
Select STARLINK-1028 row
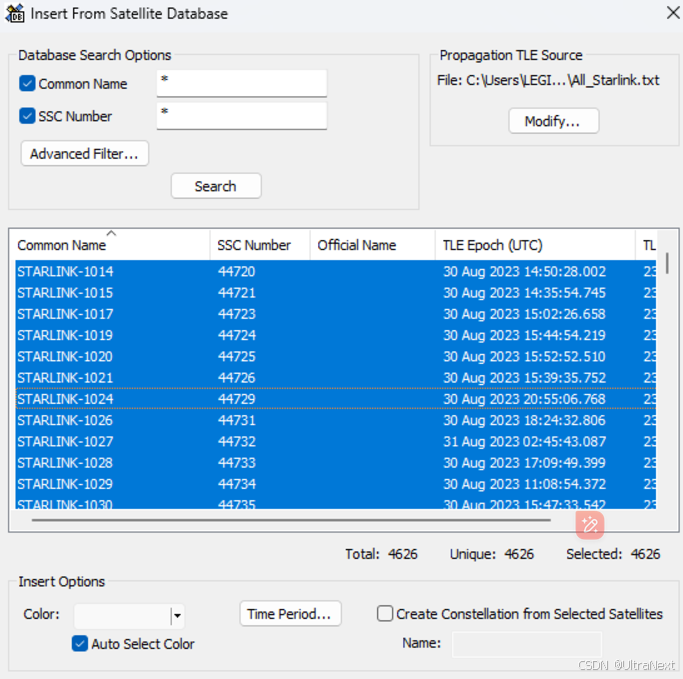click(x=335, y=463)
